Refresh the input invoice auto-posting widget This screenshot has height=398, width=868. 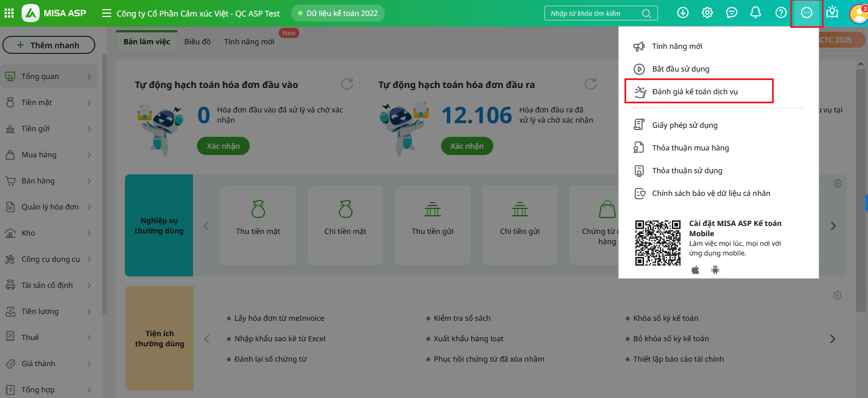point(347,85)
